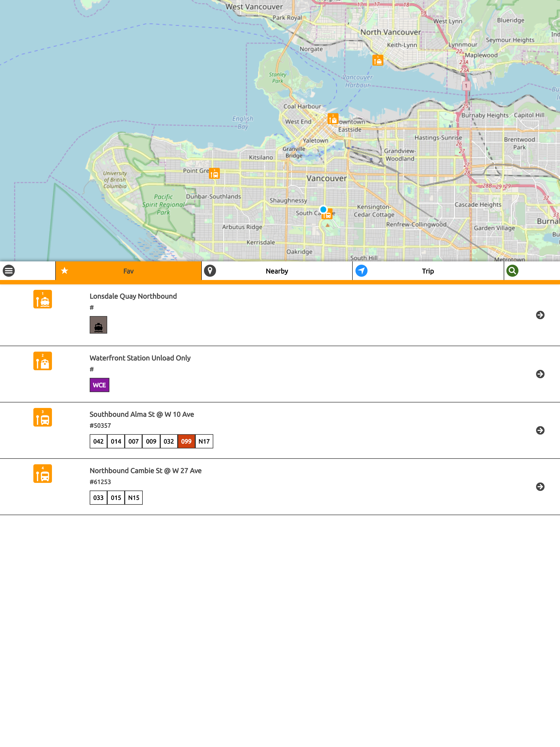Select route N17 badge
Image resolution: width=560 pixels, height=747 pixels.
pyautogui.click(x=204, y=441)
